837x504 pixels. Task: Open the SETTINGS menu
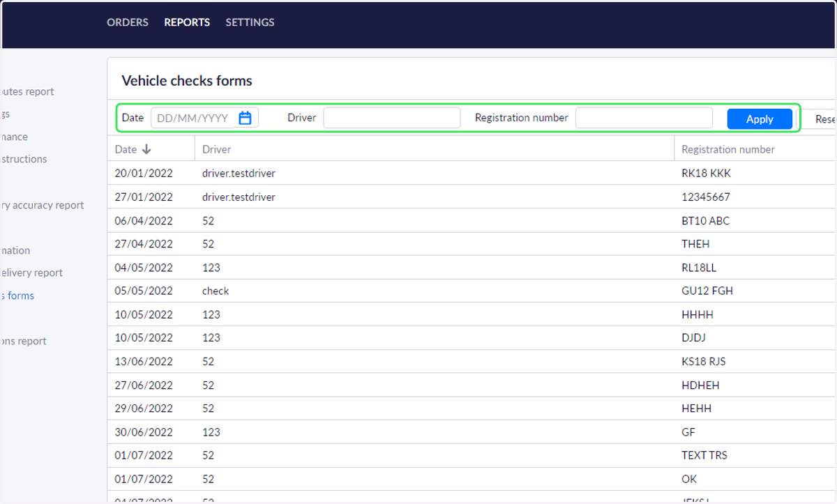[250, 22]
